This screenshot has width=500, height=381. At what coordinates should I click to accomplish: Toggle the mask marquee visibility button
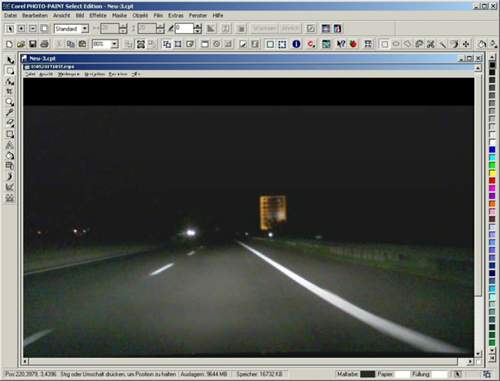tap(282, 44)
